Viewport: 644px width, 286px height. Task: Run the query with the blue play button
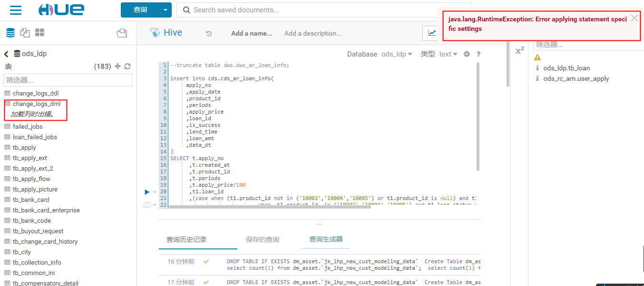[146, 192]
